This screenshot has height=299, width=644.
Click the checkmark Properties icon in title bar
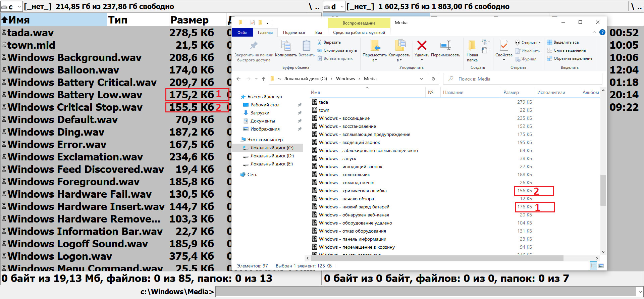(x=252, y=22)
